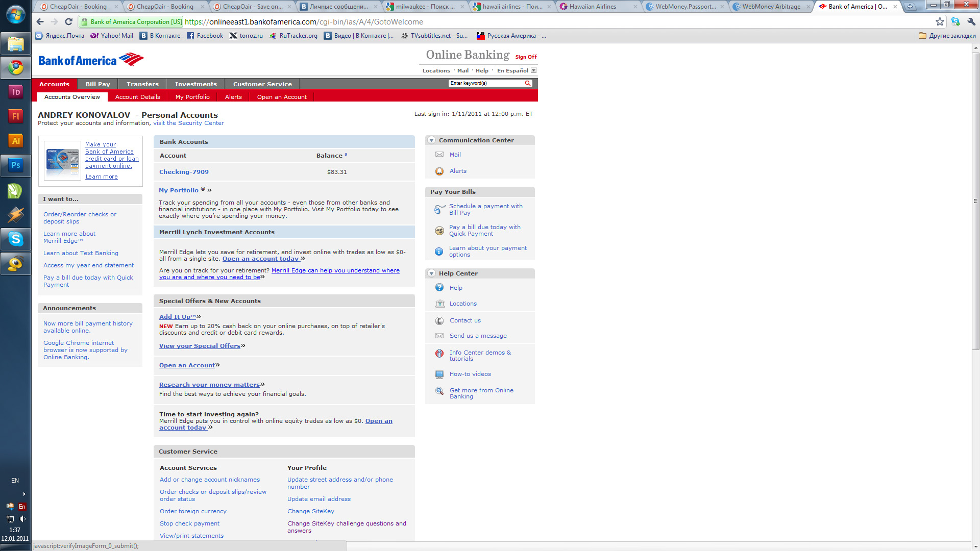Click the Locations building icon in Help Center
The width and height of the screenshot is (980, 551).
[x=439, y=304]
